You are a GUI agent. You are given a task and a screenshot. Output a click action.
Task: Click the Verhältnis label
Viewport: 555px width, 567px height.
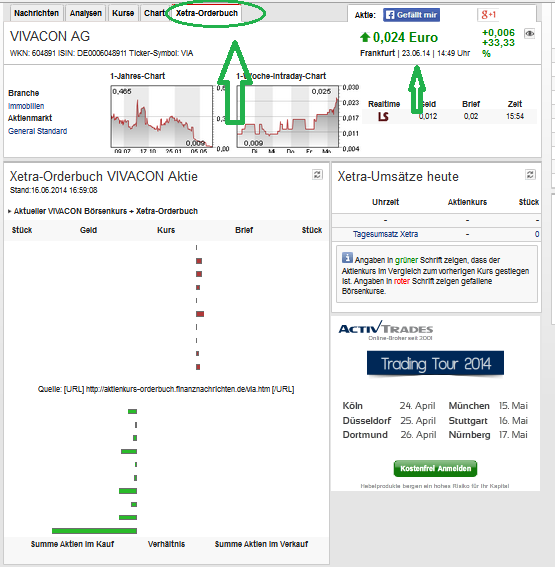[166, 544]
